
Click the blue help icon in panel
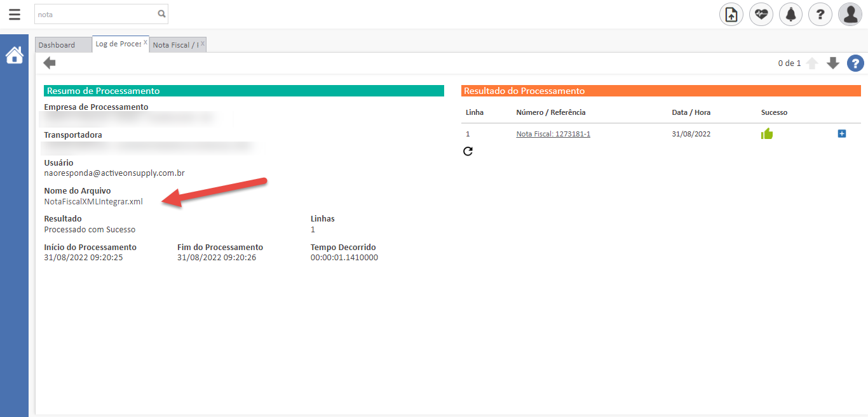pyautogui.click(x=855, y=63)
